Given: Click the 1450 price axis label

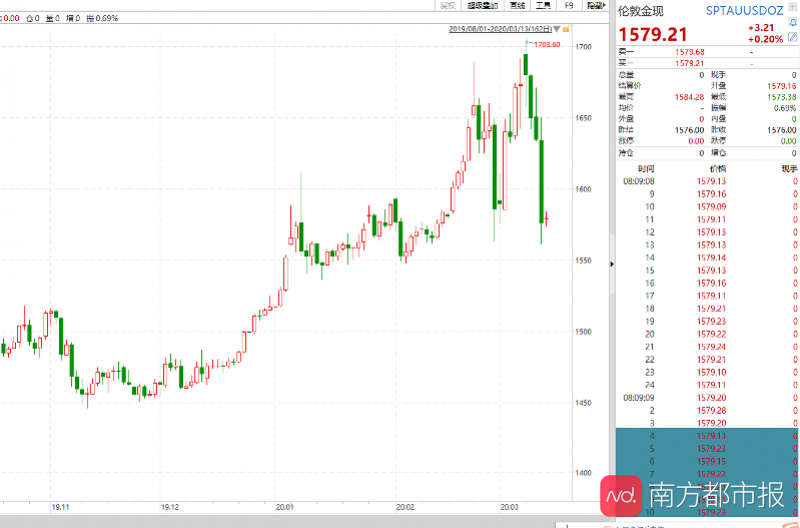Looking at the screenshot, I should point(584,403).
